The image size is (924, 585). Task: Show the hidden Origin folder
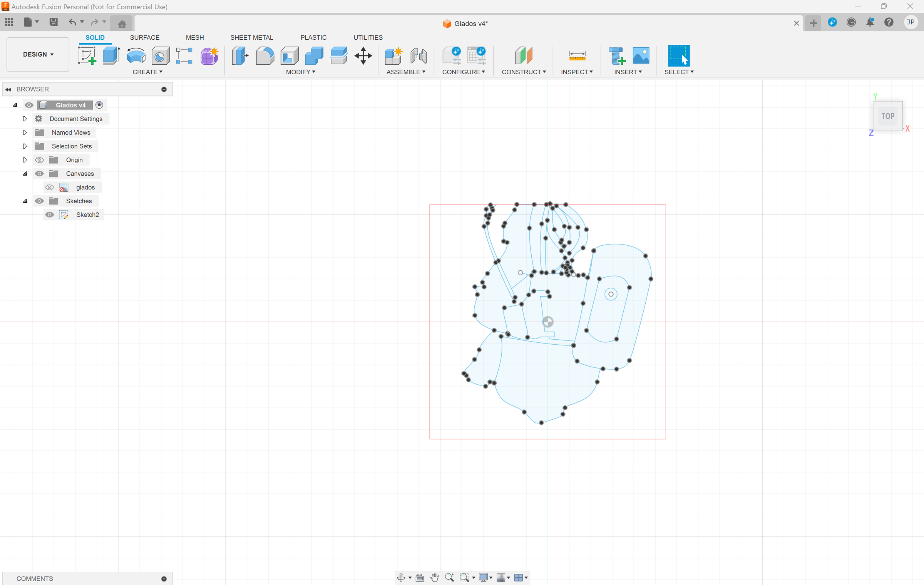point(39,160)
